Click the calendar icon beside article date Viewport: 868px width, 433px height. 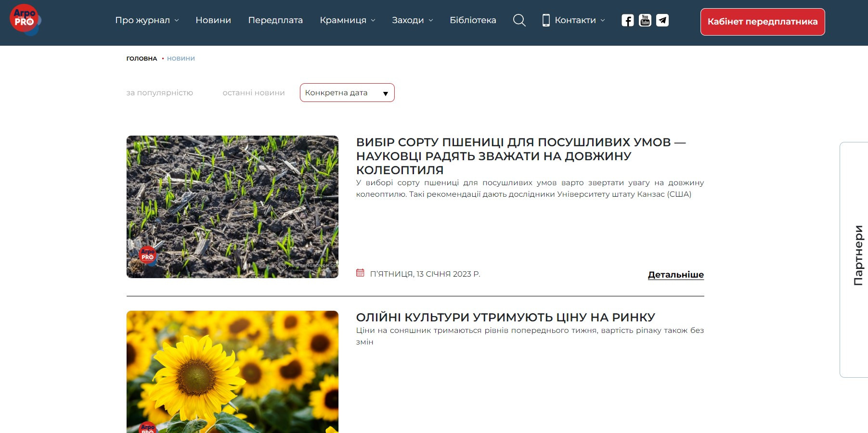pyautogui.click(x=360, y=273)
